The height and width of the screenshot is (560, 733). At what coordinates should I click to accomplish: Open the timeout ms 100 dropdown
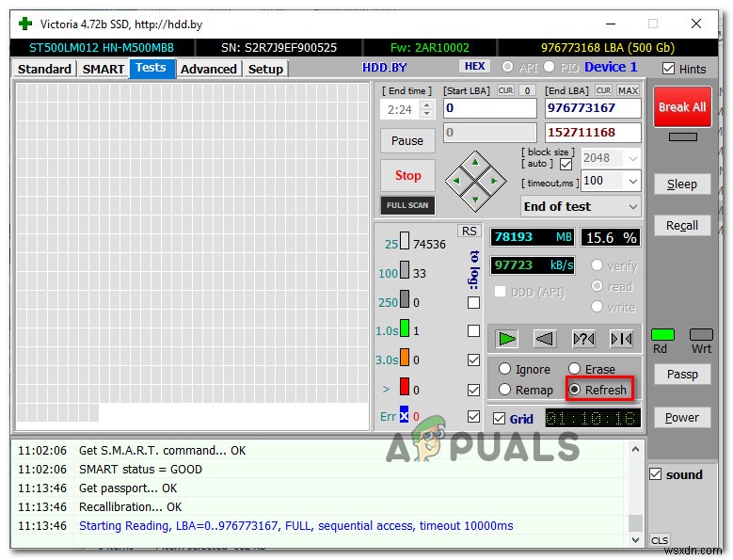[633, 181]
